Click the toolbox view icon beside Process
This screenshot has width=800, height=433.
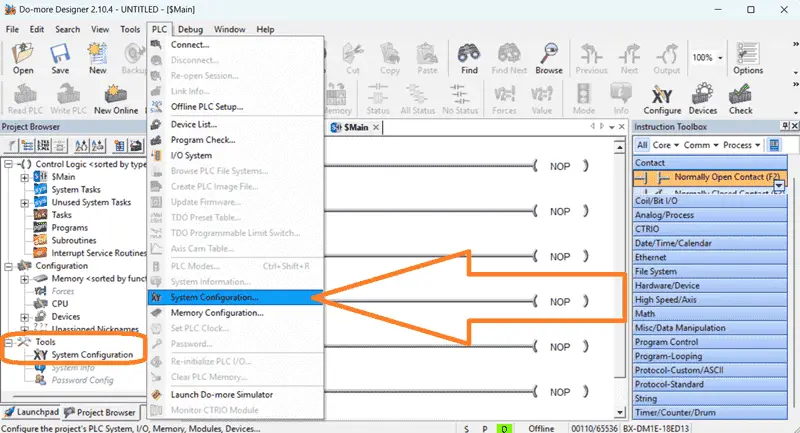(x=774, y=145)
